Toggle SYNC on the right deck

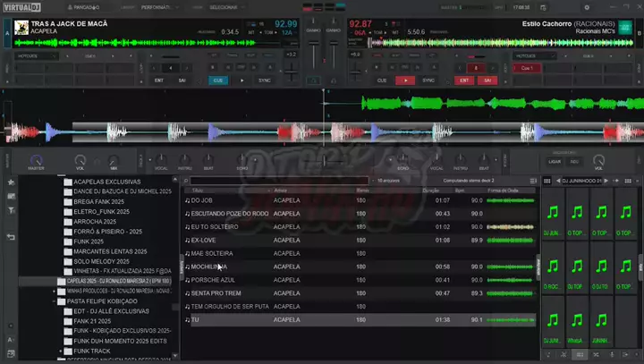(x=428, y=80)
